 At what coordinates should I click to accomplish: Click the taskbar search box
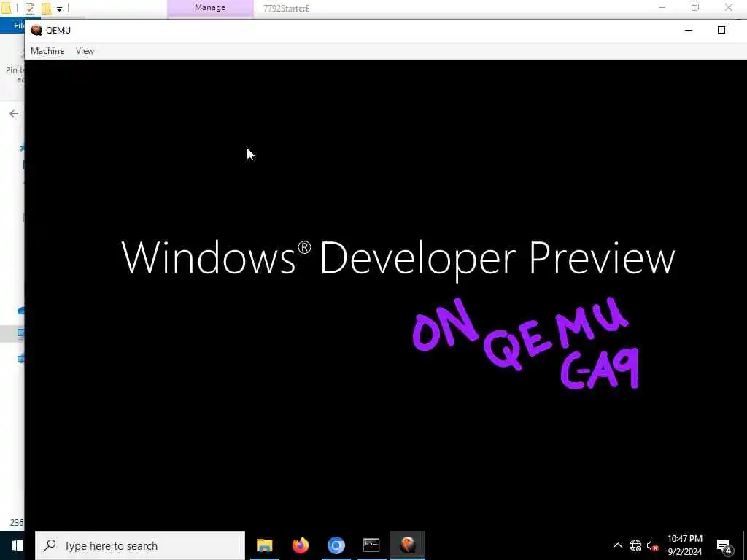coord(140,545)
